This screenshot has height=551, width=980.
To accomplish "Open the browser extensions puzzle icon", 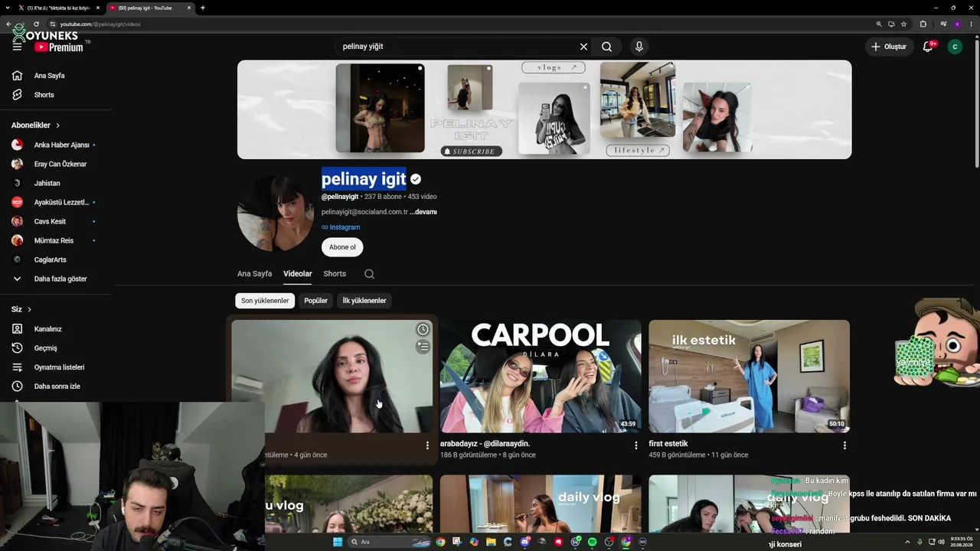I will [x=923, y=24].
